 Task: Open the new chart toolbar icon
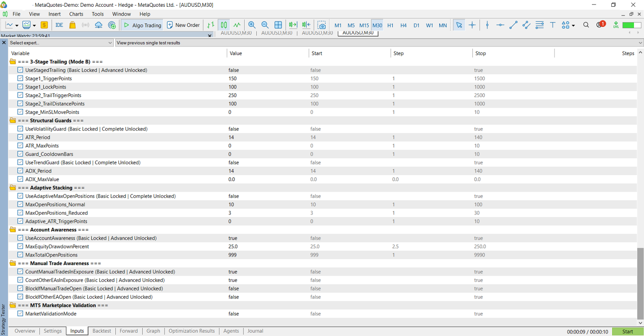[9, 25]
